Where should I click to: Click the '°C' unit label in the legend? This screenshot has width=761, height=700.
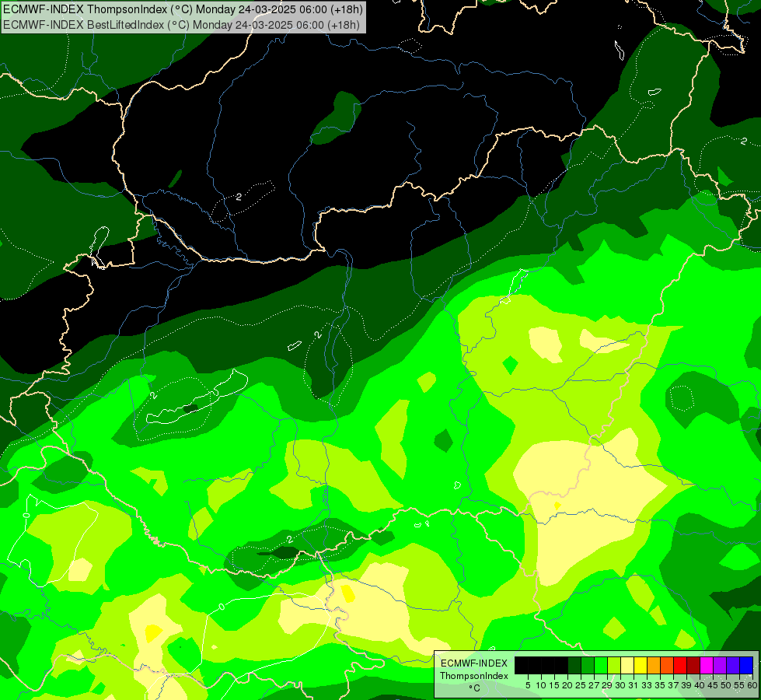point(474,688)
